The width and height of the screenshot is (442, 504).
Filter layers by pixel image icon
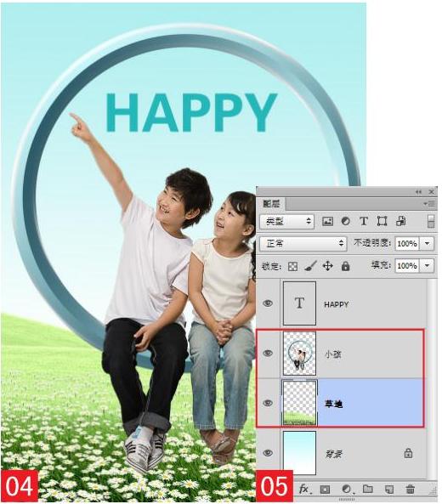click(x=327, y=221)
